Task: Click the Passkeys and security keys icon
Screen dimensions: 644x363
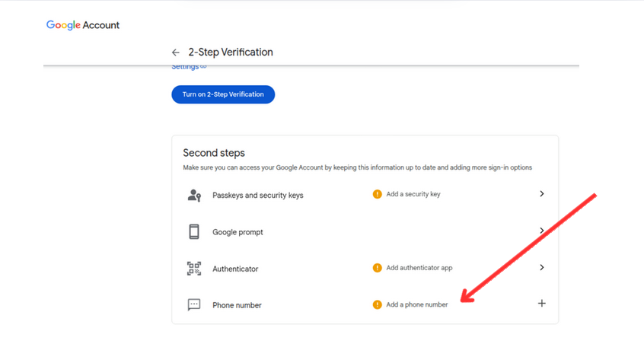Action: pyautogui.click(x=194, y=196)
